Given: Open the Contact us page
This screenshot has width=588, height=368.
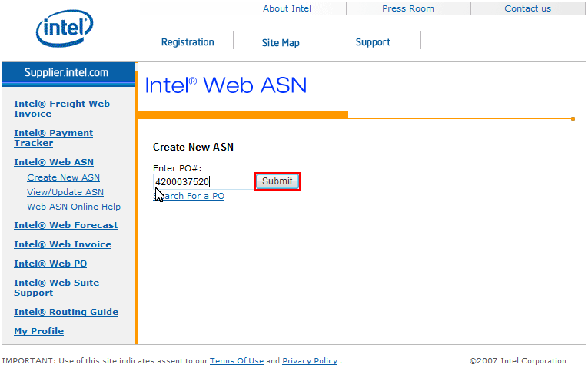Looking at the screenshot, I should [x=527, y=8].
